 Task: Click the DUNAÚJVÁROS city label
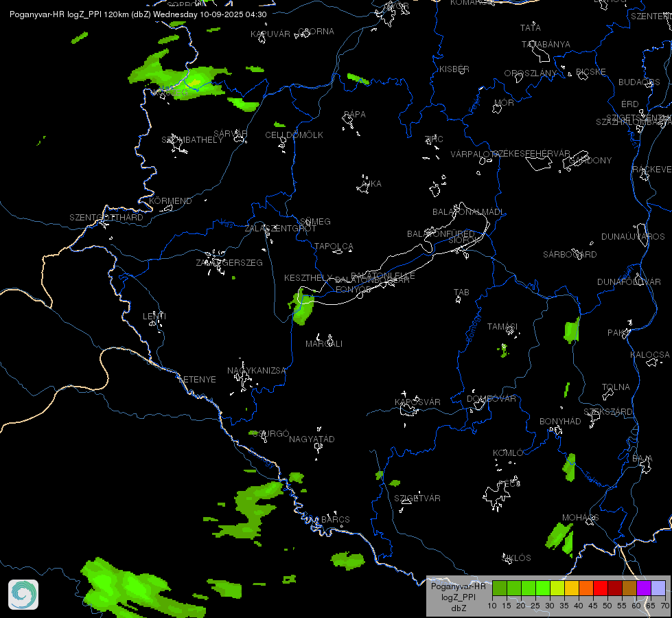pyautogui.click(x=633, y=237)
